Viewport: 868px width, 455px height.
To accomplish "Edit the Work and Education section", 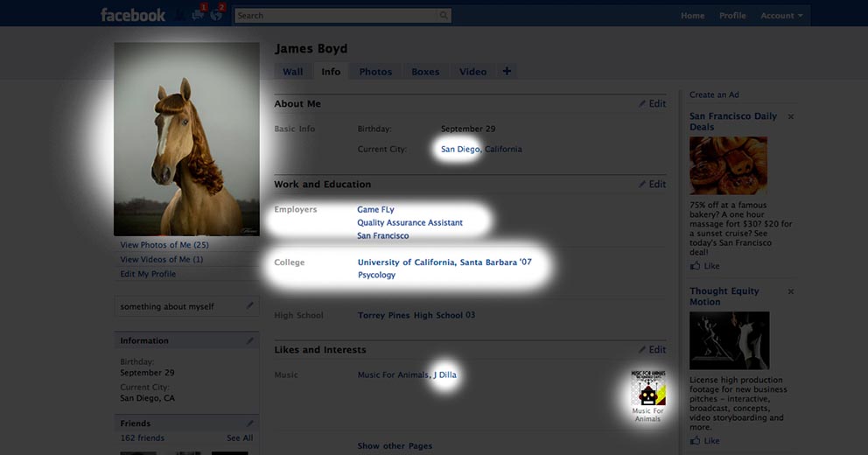I will pyautogui.click(x=652, y=185).
